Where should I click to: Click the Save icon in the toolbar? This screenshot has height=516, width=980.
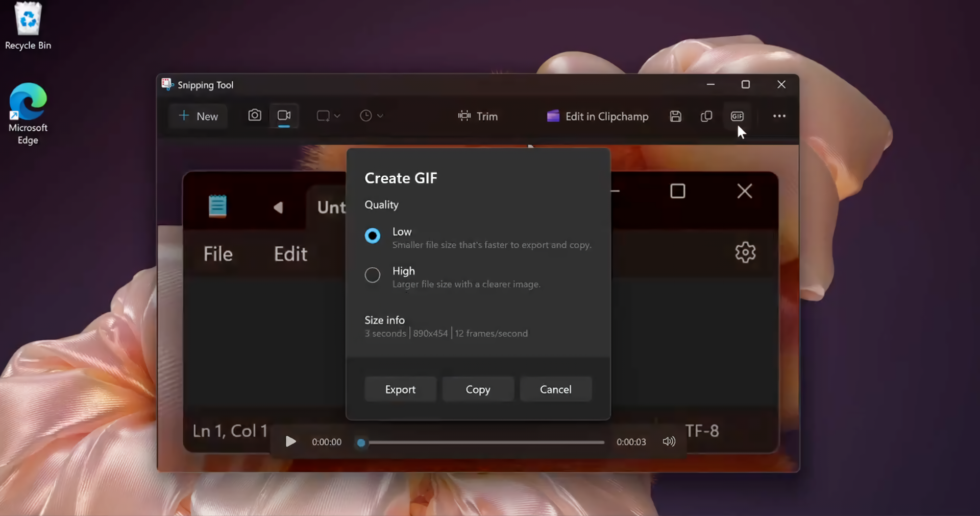tap(675, 116)
